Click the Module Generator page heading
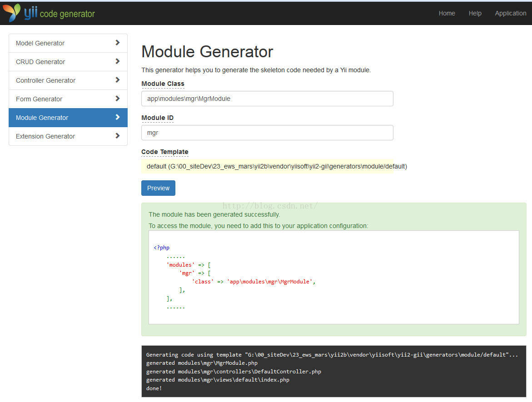The image size is (532, 402). (207, 52)
